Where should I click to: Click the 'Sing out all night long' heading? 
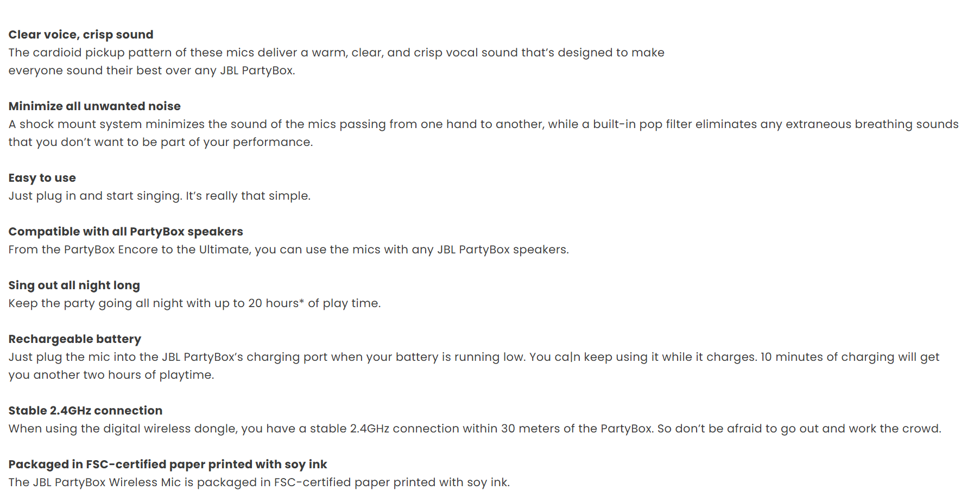coord(74,285)
